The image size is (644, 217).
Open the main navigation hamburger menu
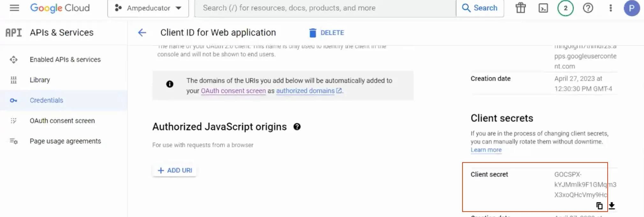(x=14, y=8)
